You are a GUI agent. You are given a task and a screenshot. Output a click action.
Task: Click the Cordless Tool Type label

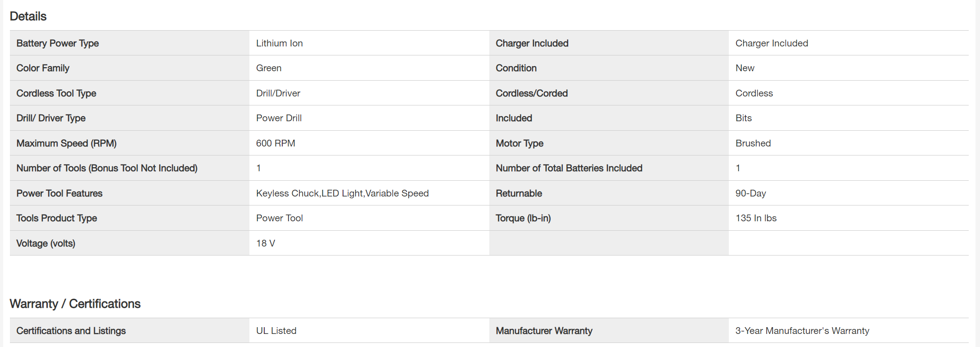[x=56, y=93]
